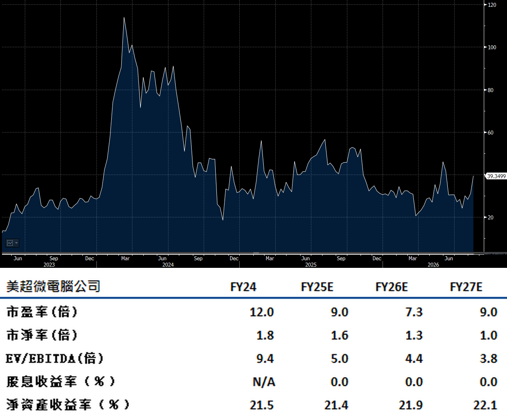
Task: Click the 1.6 value in the 市淨率 row
Action: pos(340,335)
